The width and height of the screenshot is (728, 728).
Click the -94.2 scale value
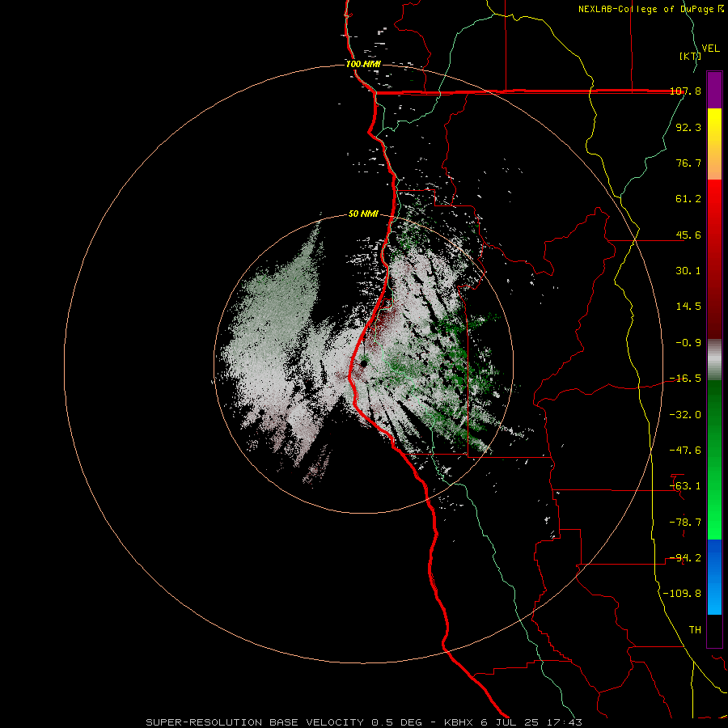tap(685, 558)
